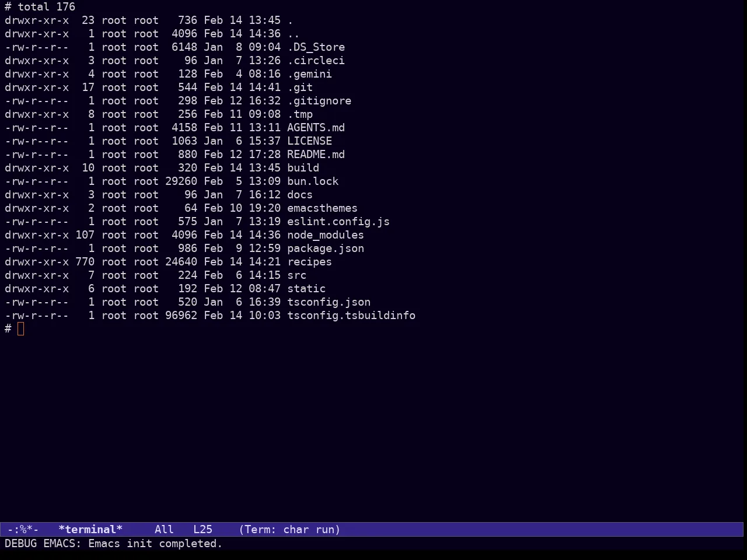The width and height of the screenshot is (747, 560).
Task: Click the 770 link count for recipes
Action: [85, 262]
